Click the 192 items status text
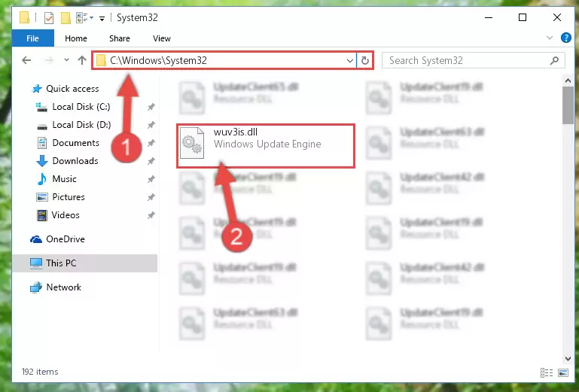Screen dimensions: 579x392 click(x=40, y=372)
